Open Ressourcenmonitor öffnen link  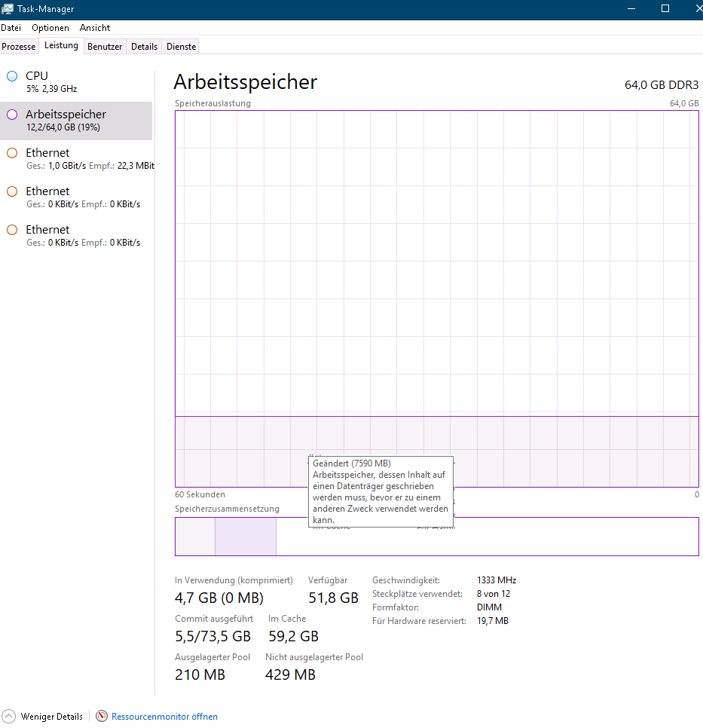[x=164, y=717]
